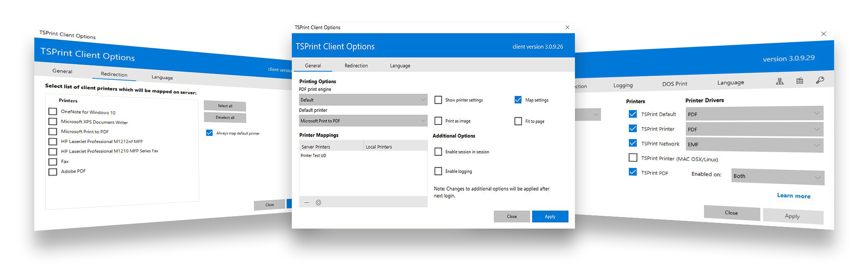This screenshot has width=868, height=265.
Task: Open the Default printer dropdown
Action: [x=363, y=121]
